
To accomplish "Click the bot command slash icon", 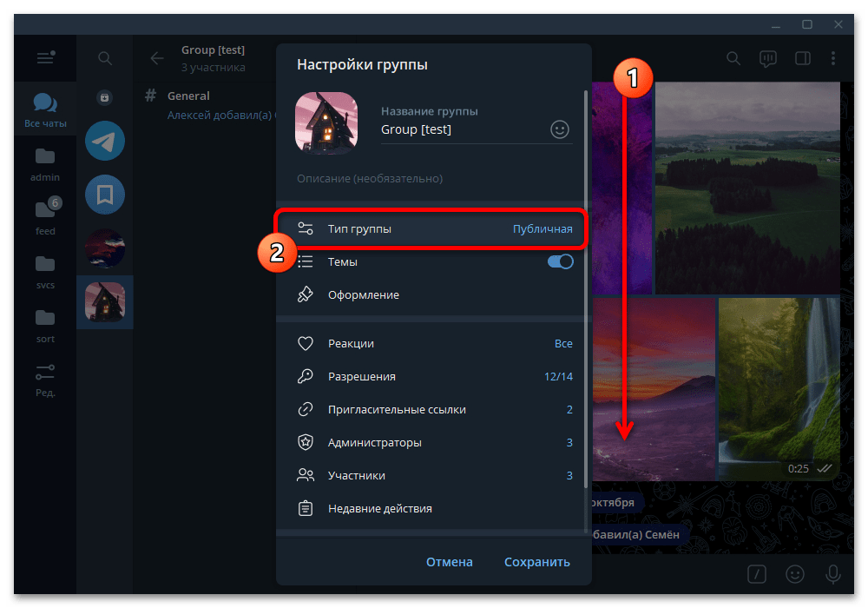I will point(757,574).
